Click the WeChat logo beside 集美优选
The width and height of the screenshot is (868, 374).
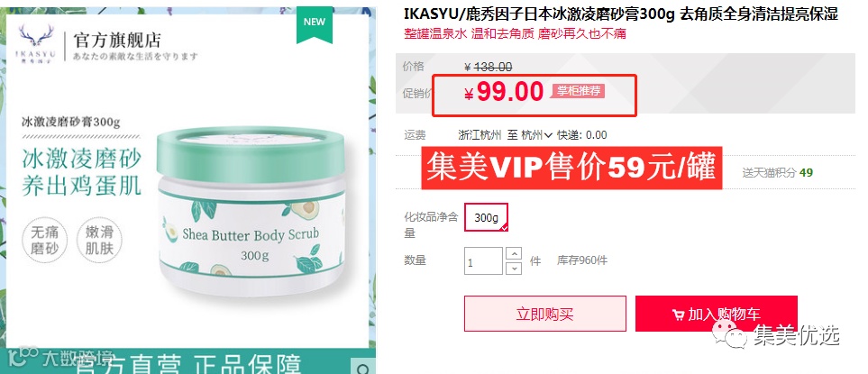[x=729, y=335]
